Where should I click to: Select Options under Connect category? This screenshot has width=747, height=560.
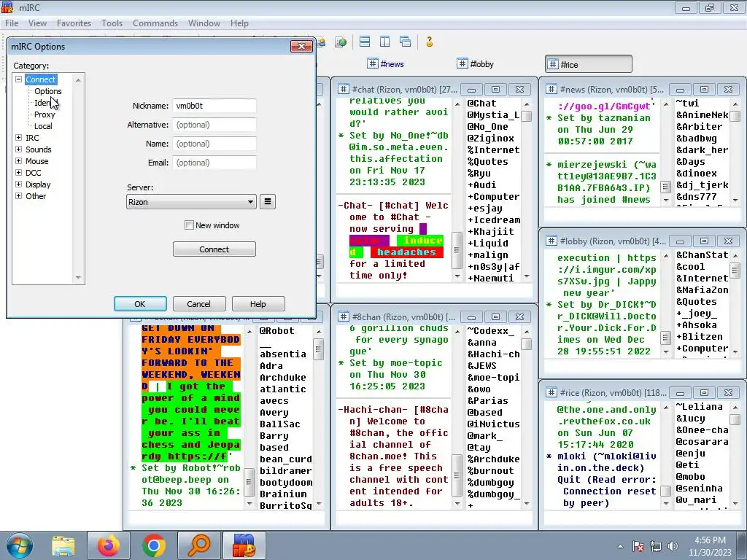pyautogui.click(x=47, y=91)
